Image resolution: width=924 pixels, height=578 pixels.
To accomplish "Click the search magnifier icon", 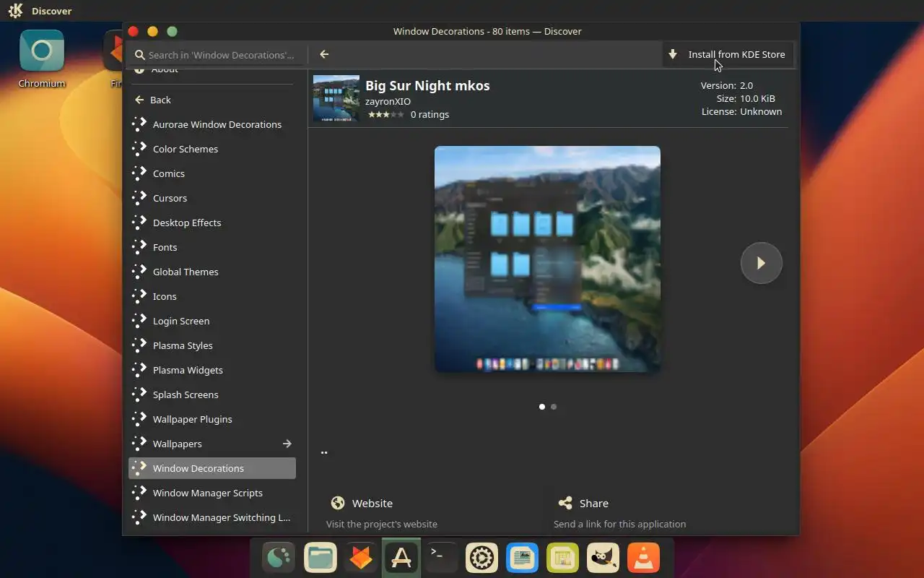I will 139,55.
